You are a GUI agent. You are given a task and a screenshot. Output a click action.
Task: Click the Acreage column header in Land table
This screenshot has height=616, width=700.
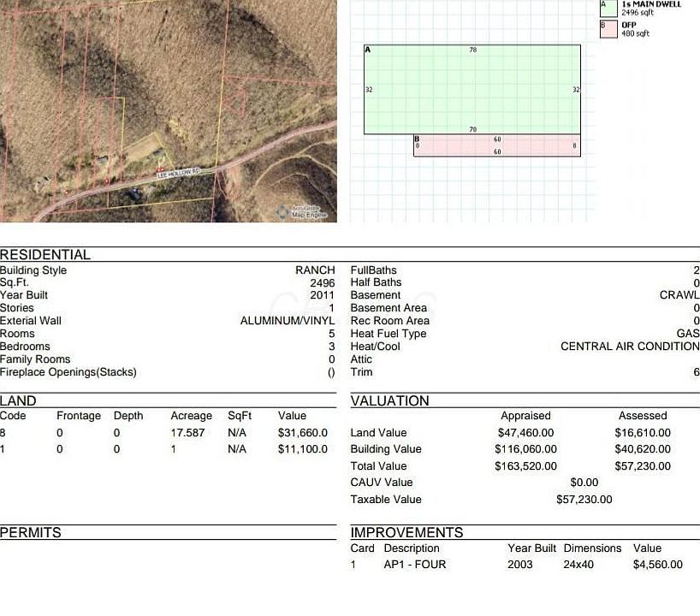[191, 416]
